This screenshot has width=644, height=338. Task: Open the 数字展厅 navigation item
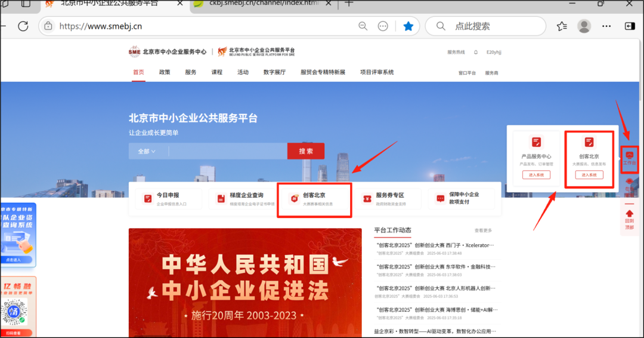click(274, 72)
